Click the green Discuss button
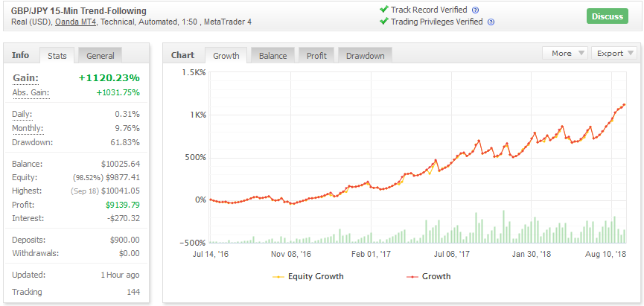This screenshot has height=306, width=644. pos(608,16)
